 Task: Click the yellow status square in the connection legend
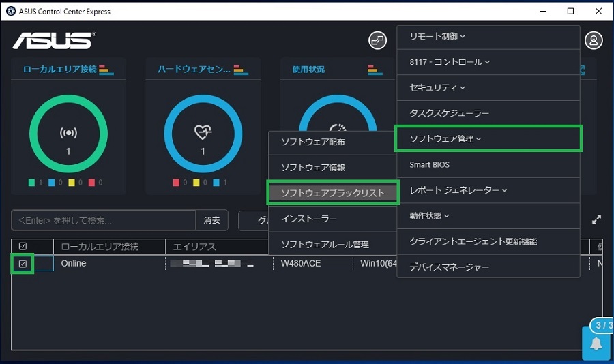pos(72,183)
